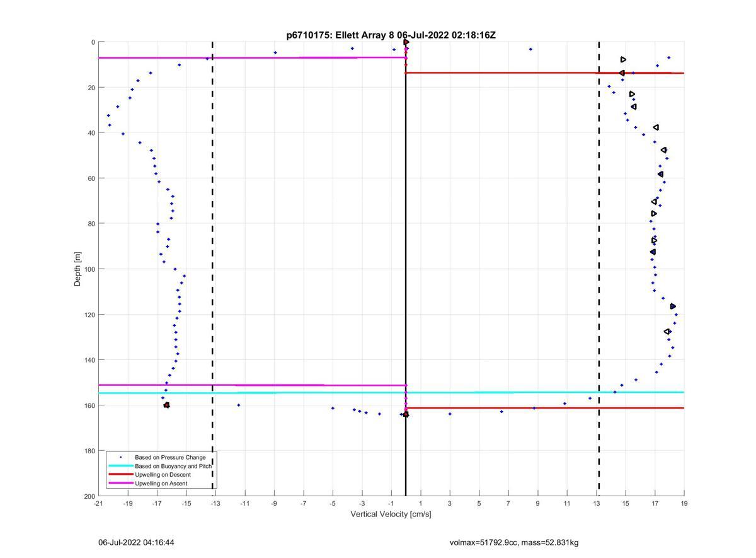Image resolution: width=756 pixels, height=558 pixels.
Task: Click depth tick label '200'
Action: point(89,496)
